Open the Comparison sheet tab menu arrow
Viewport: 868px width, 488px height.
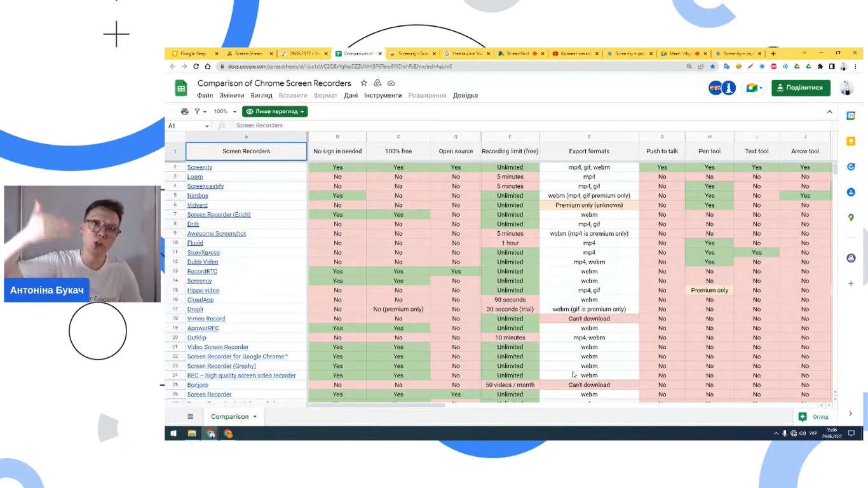[255, 417]
